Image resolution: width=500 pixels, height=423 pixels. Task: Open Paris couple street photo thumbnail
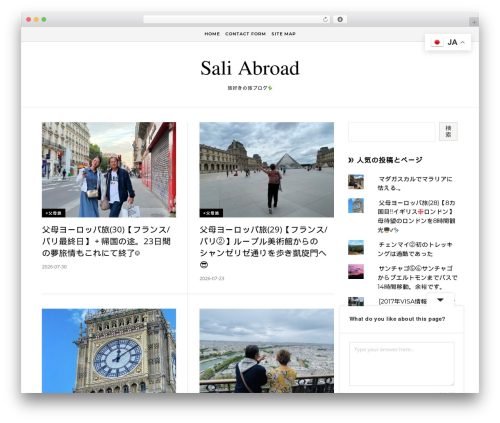coord(109,170)
